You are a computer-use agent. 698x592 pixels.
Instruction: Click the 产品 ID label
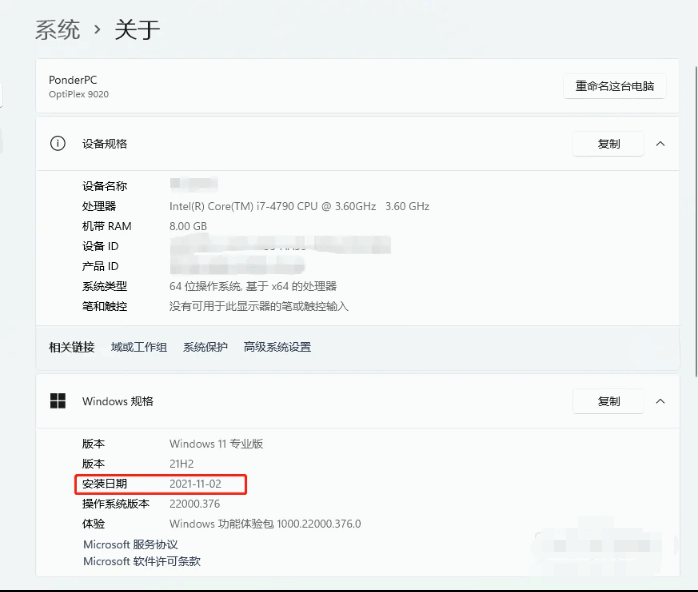pyautogui.click(x=100, y=266)
